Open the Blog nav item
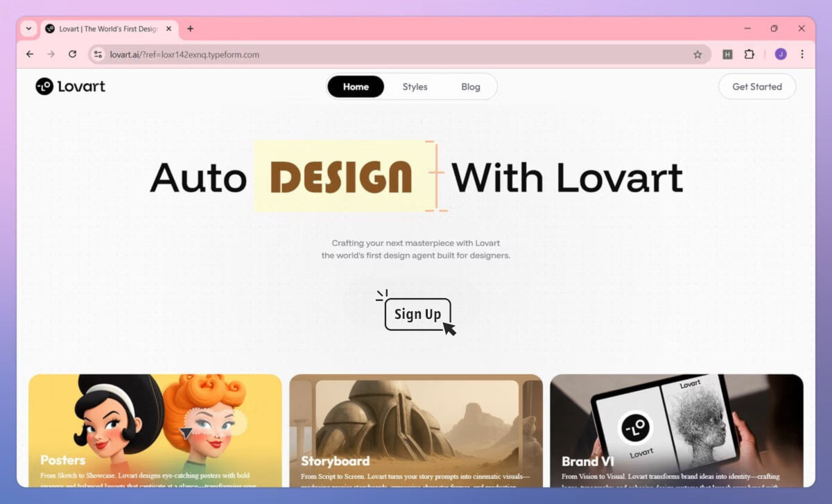 click(x=471, y=87)
